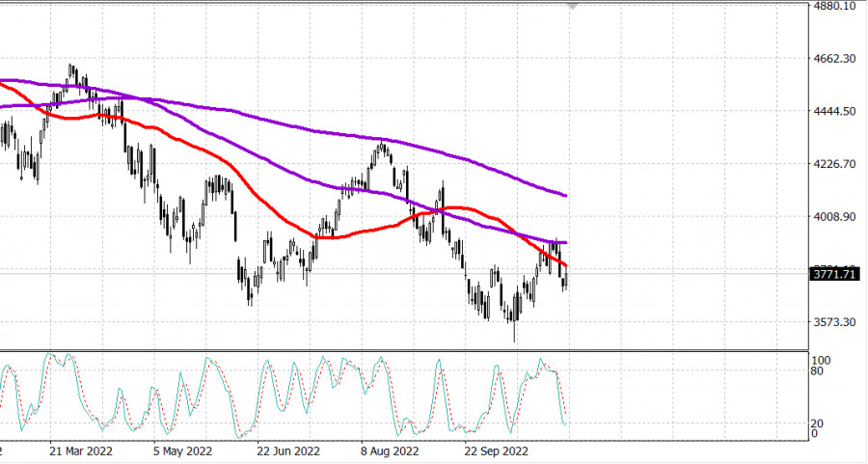Click the most recent candlestick on chart
This screenshot has height=464, width=868.
tap(566, 281)
